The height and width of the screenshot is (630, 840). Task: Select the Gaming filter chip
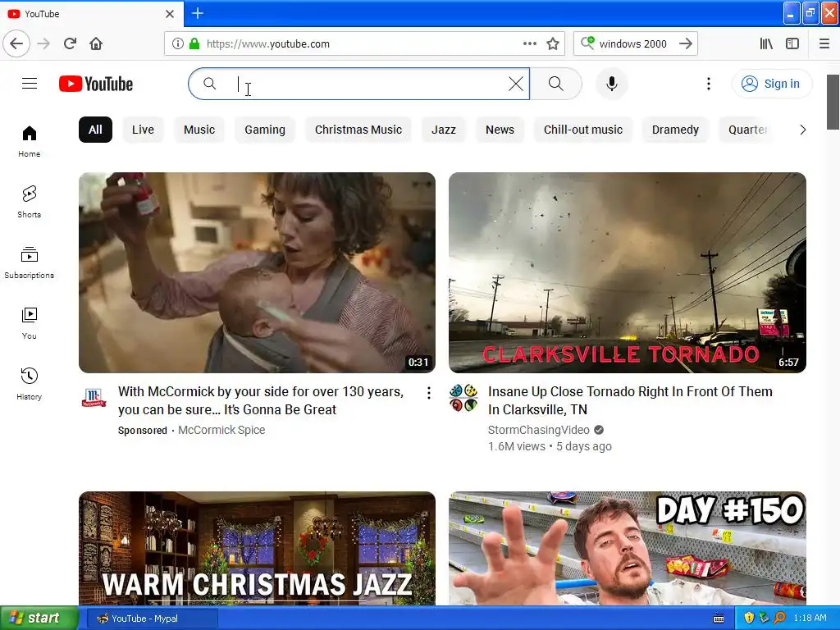coord(265,130)
